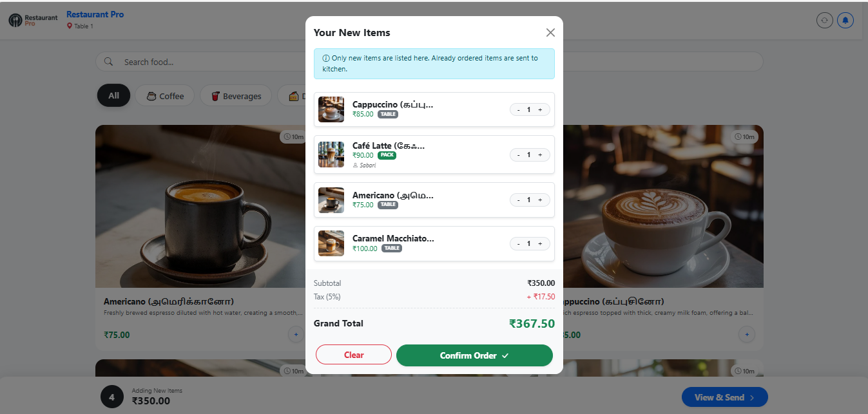Click the refresh icon in header

pyautogui.click(x=824, y=21)
